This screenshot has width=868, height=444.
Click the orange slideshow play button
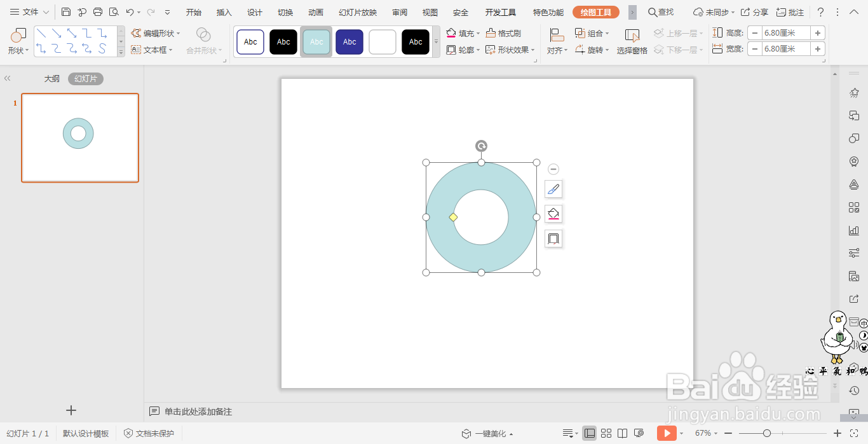[x=667, y=433]
